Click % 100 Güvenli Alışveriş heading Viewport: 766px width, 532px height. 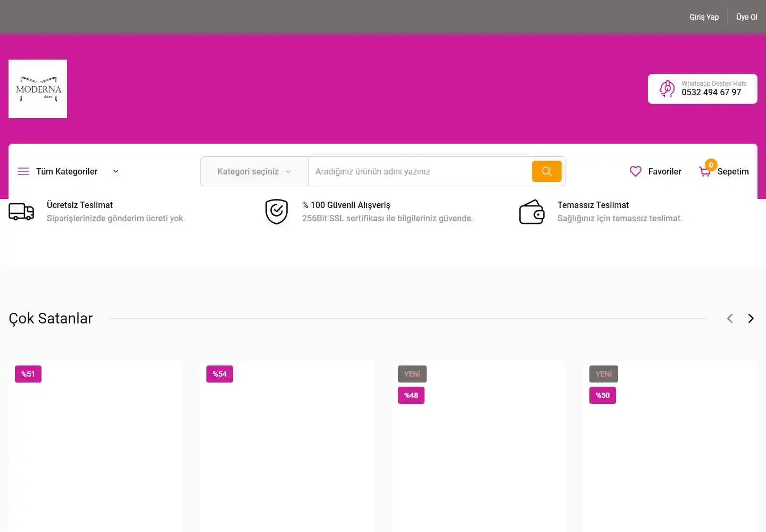tap(346, 205)
